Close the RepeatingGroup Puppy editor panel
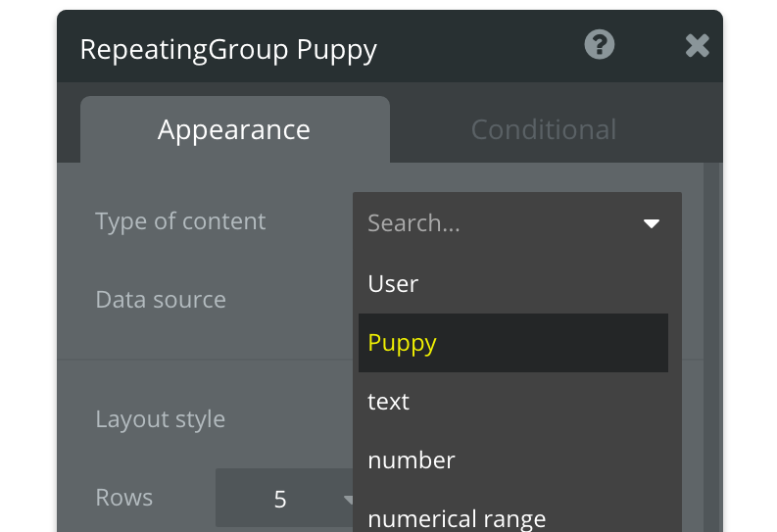This screenshot has height=532, width=777. coord(697,46)
